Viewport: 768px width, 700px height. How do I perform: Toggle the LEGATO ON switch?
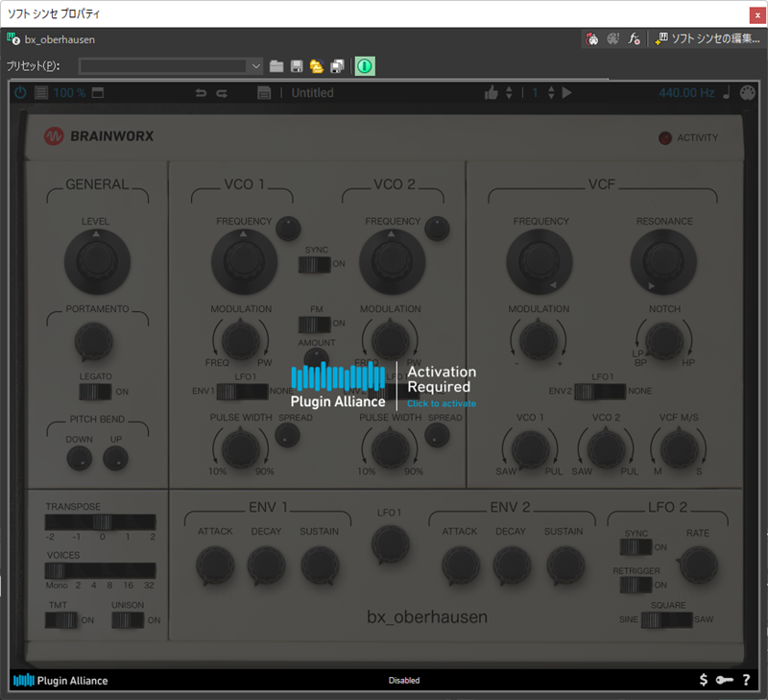(x=95, y=392)
